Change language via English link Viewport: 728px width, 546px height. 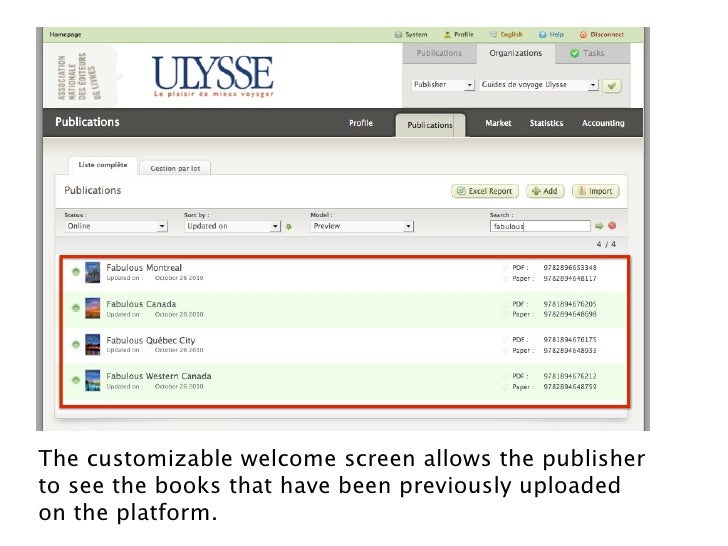(507, 34)
